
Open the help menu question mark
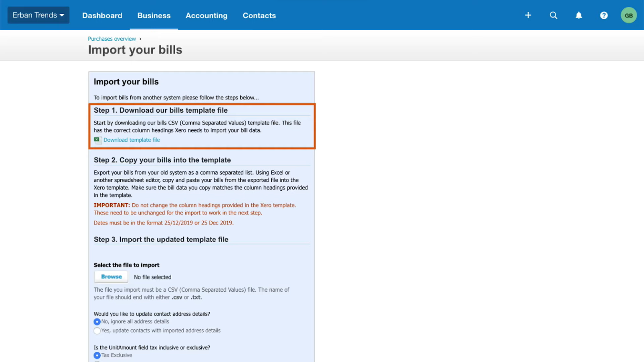click(x=604, y=15)
